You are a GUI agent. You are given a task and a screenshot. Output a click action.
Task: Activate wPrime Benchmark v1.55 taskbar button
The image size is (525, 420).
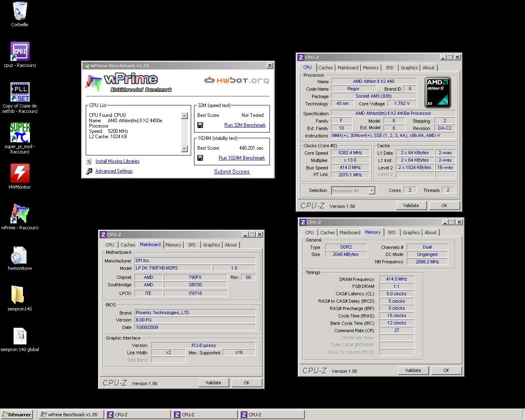tap(71, 415)
